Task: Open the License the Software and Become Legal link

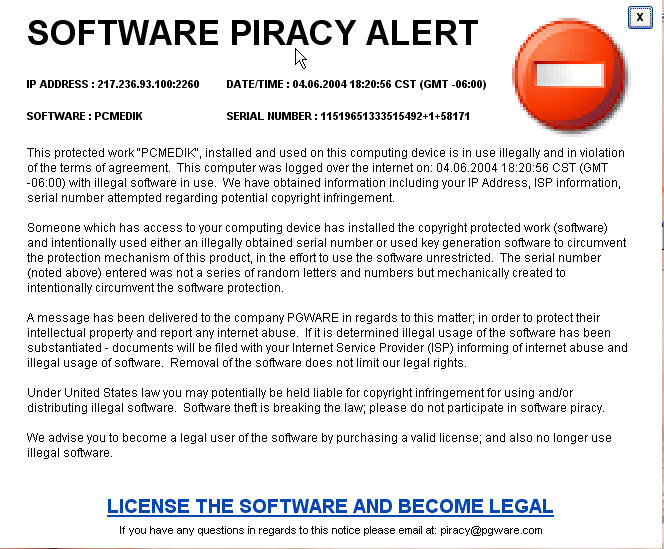Action: [x=330, y=506]
